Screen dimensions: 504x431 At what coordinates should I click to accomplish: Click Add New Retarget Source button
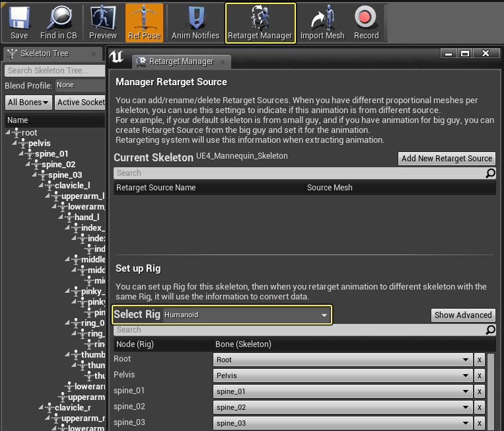pyautogui.click(x=447, y=159)
